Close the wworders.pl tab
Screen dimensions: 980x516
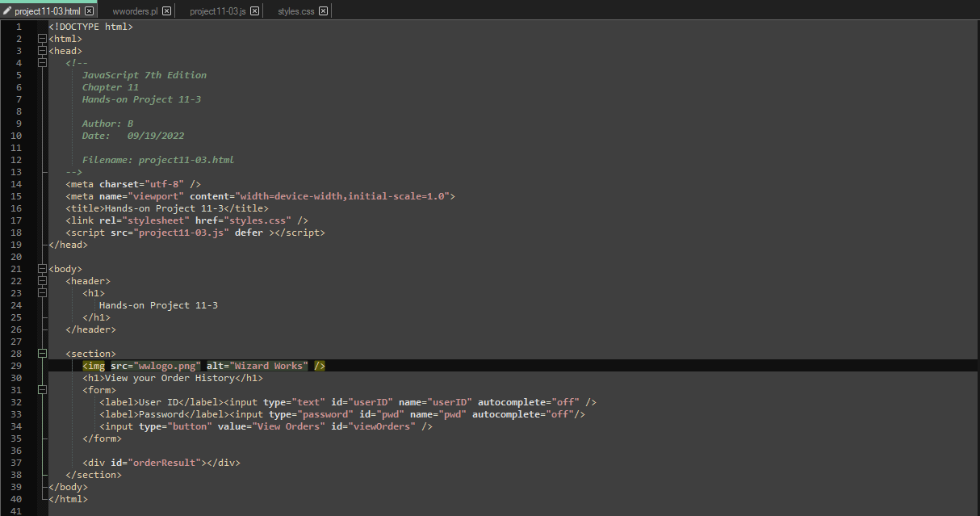pyautogui.click(x=166, y=11)
